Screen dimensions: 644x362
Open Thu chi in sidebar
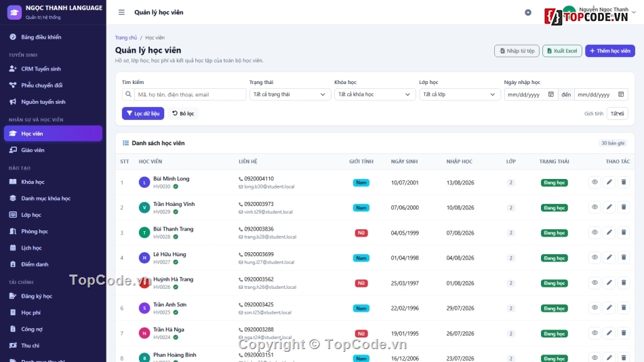(53, 346)
